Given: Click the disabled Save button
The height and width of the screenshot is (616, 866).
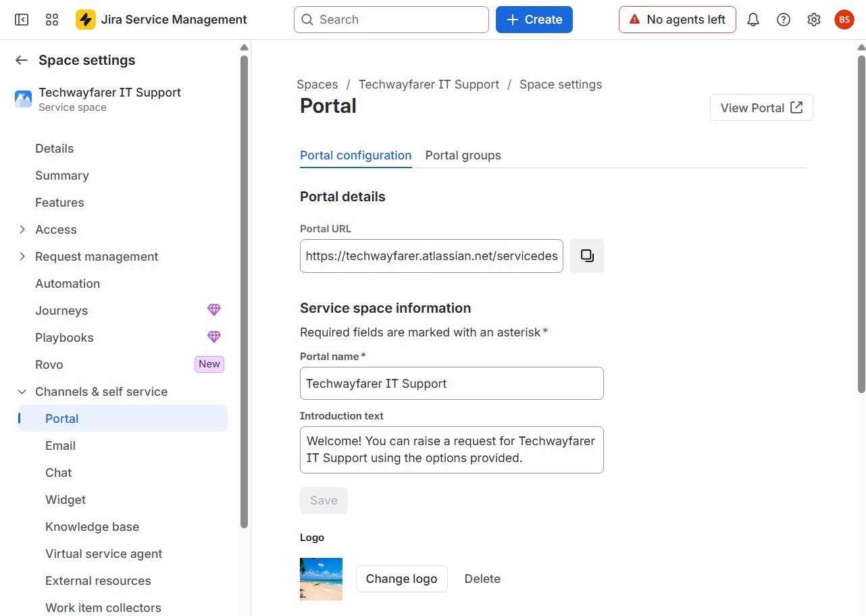Looking at the screenshot, I should [x=324, y=500].
